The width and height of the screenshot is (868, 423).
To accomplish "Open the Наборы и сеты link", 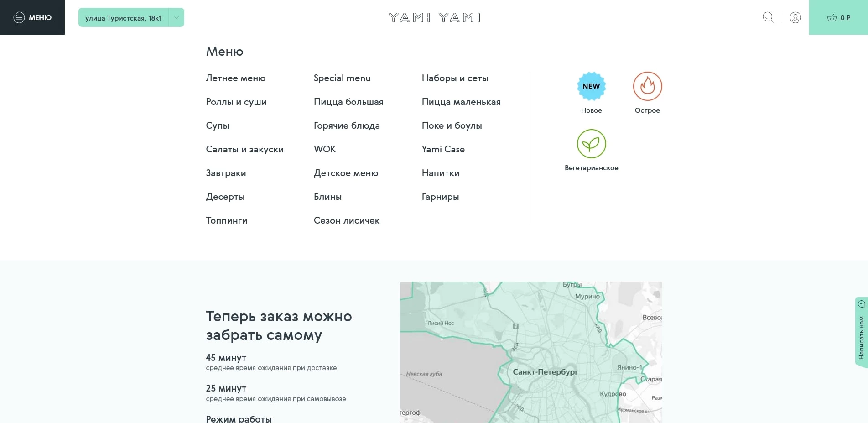I will pos(455,78).
